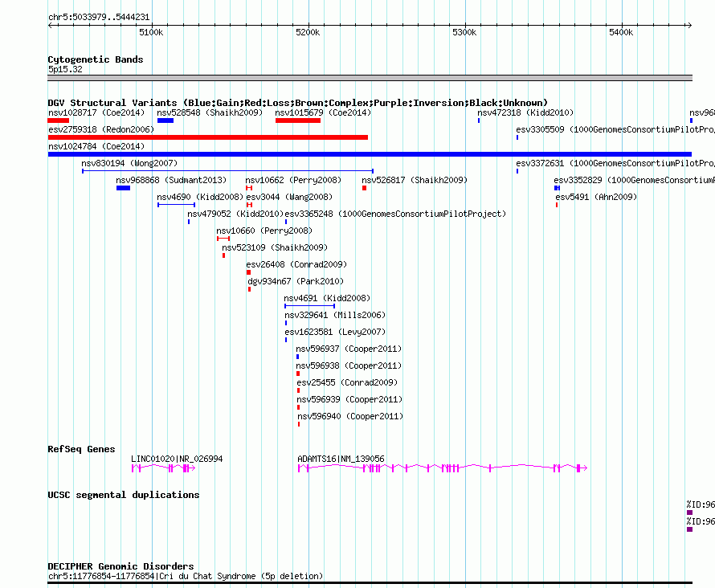The height and width of the screenshot is (588, 715).
Task: Select the nsv4690 (Kidd2008) blue span
Action: [176, 205]
